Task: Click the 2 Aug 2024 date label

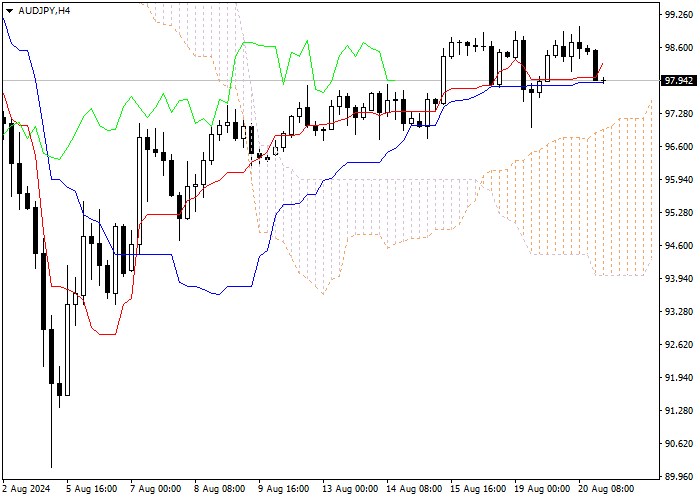Action: click(x=27, y=489)
